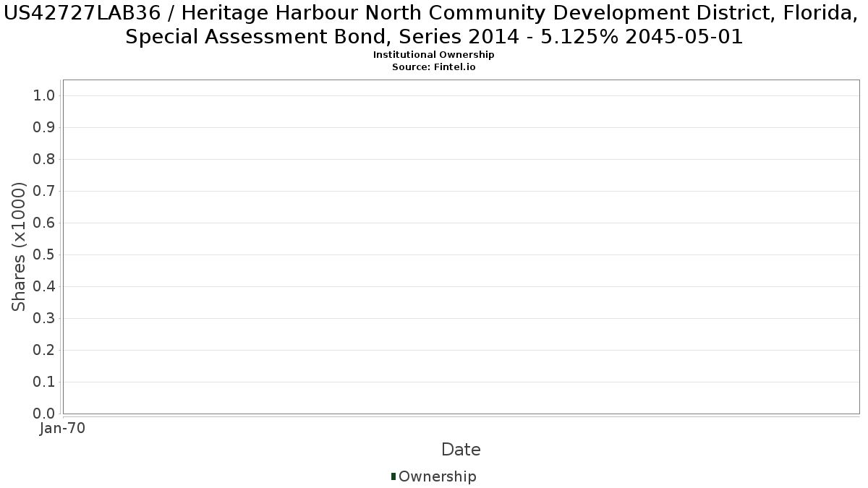Click the green Ownership legend color swatch
The width and height of the screenshot is (868, 488).
pyautogui.click(x=393, y=476)
